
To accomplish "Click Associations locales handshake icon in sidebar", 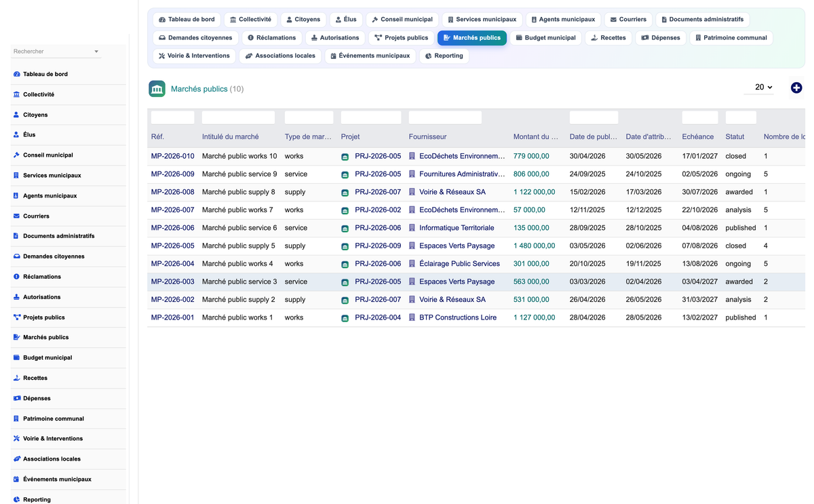I will [17, 459].
